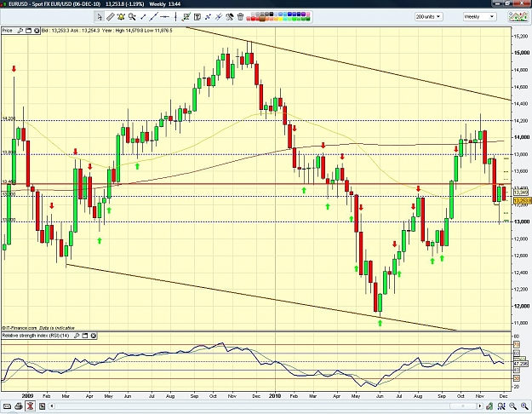Image resolution: width=532 pixels, height=414 pixels.
Task: Open the Weekly timeframe dropdown
Action: 480,16
